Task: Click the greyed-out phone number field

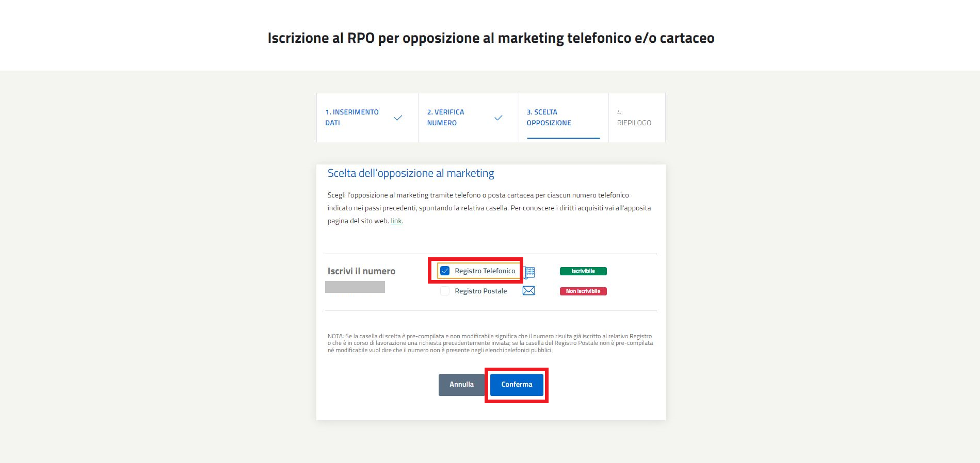Action: point(355,287)
